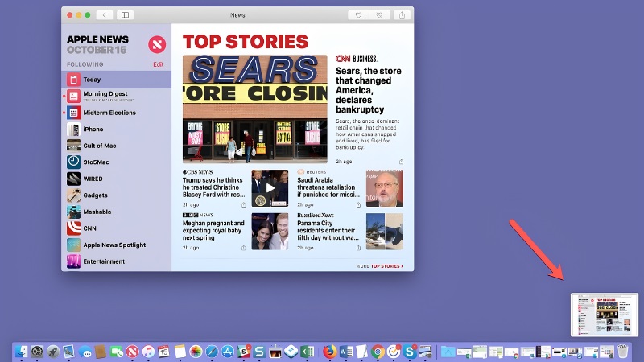Open Launchpad rocket icon in Dock
Image resolution: width=644 pixels, height=362 pixels.
[x=53, y=352]
